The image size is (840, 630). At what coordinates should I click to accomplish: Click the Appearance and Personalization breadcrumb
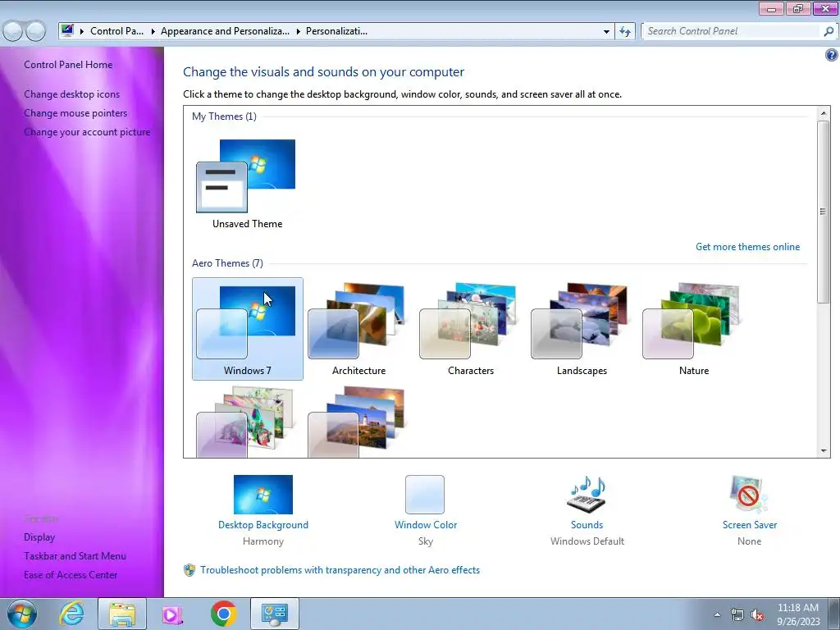click(225, 31)
